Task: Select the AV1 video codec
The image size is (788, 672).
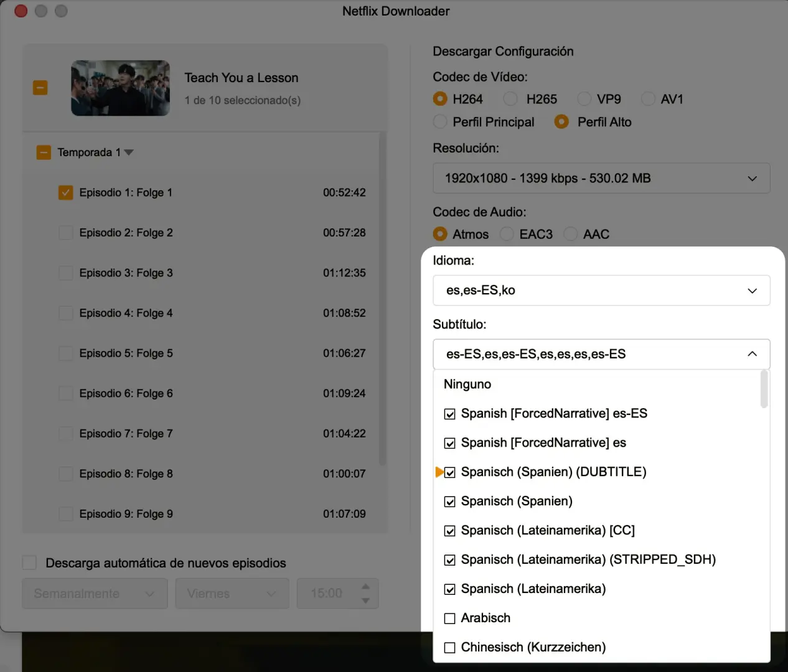Action: coord(648,99)
